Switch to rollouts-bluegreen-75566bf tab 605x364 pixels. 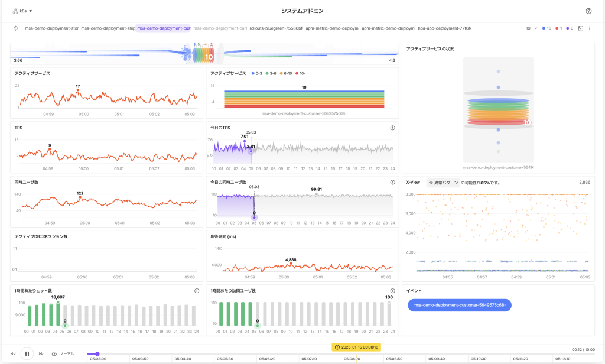pos(276,28)
